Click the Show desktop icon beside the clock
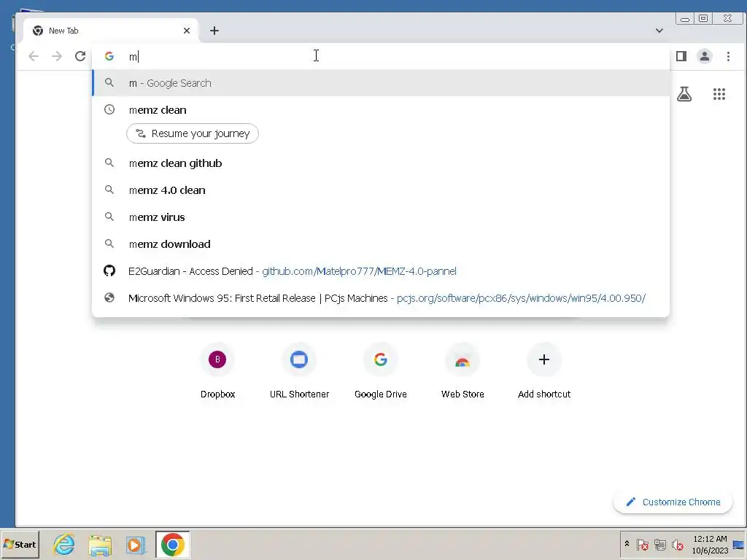Image resolution: width=747 pixels, height=560 pixels. click(x=738, y=545)
